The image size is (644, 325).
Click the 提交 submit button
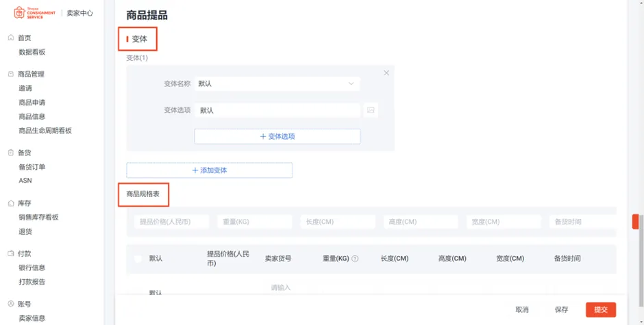coord(601,310)
